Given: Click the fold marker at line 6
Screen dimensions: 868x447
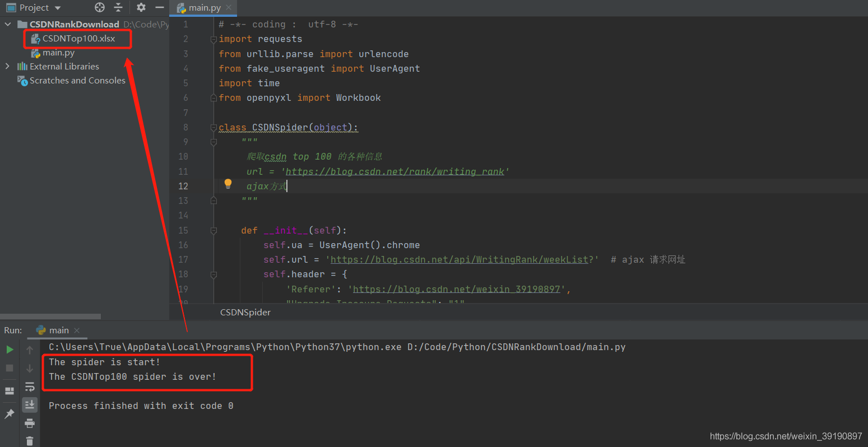Looking at the screenshot, I should 213,98.
